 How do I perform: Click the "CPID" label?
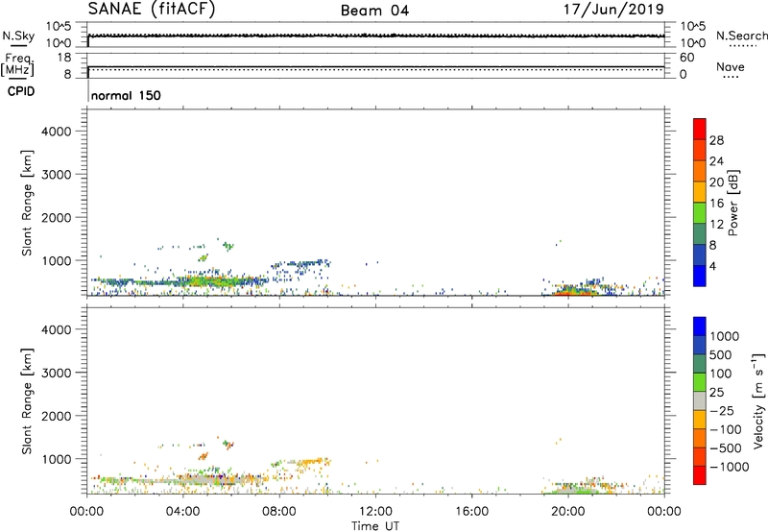pos(21,91)
